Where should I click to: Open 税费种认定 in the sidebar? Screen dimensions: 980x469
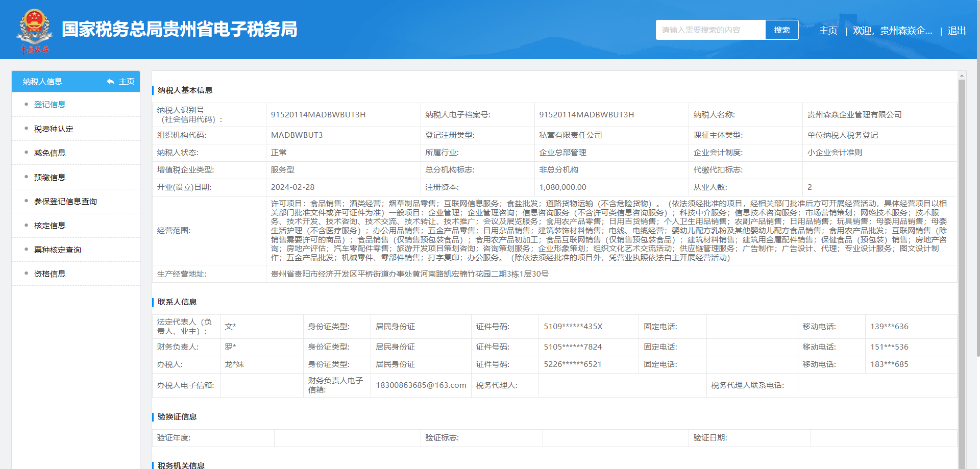[x=54, y=129]
